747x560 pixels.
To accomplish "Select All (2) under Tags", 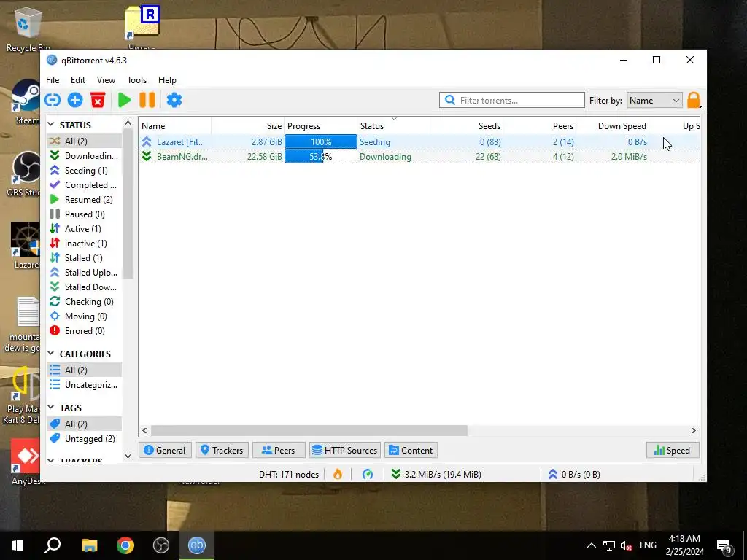I will point(84,424).
